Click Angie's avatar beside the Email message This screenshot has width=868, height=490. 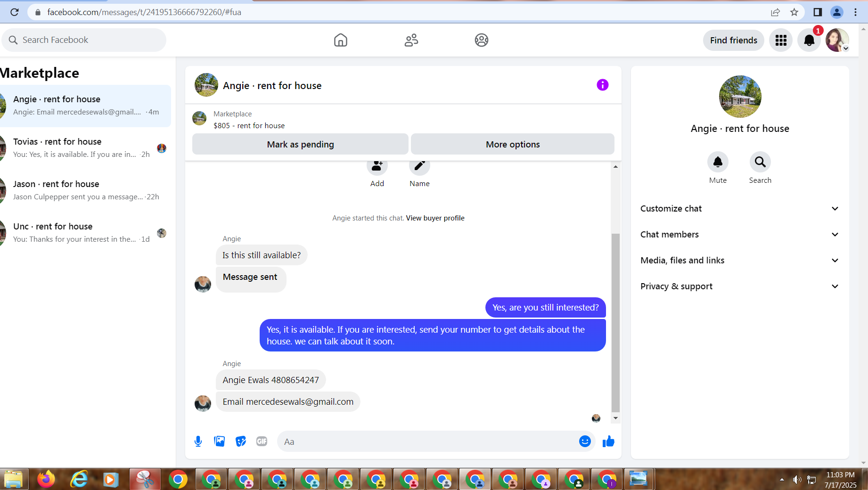point(203,403)
